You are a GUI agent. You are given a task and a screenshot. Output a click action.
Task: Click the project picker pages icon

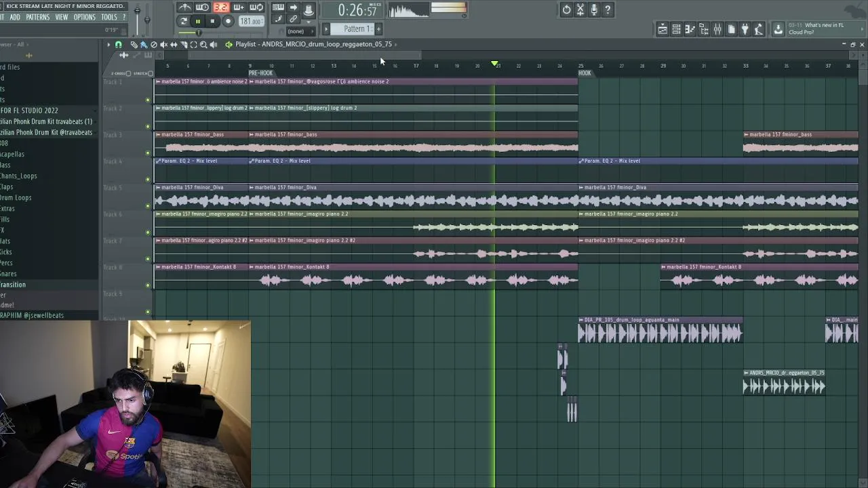[x=731, y=29]
